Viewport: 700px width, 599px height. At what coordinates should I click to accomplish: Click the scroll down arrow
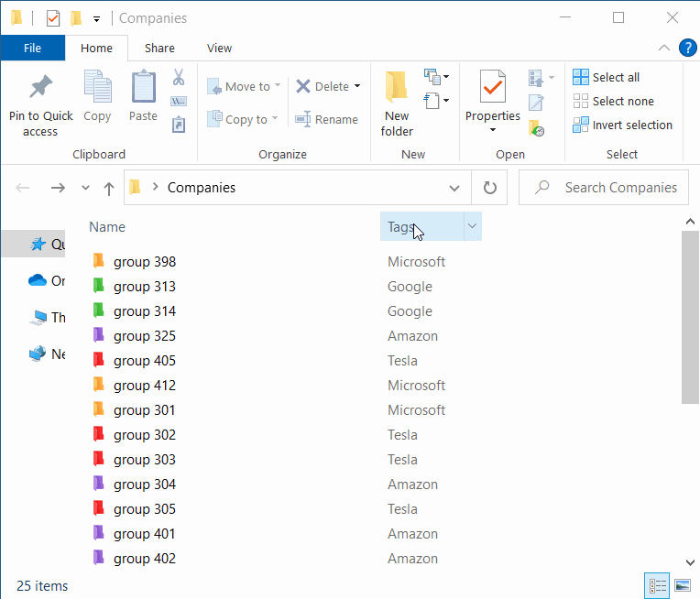(x=690, y=562)
